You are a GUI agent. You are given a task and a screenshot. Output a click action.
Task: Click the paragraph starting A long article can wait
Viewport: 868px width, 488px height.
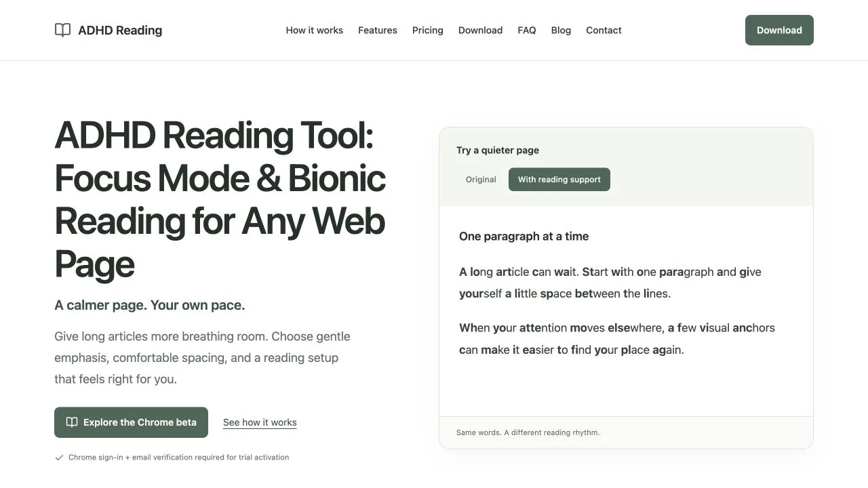pyautogui.click(x=610, y=283)
